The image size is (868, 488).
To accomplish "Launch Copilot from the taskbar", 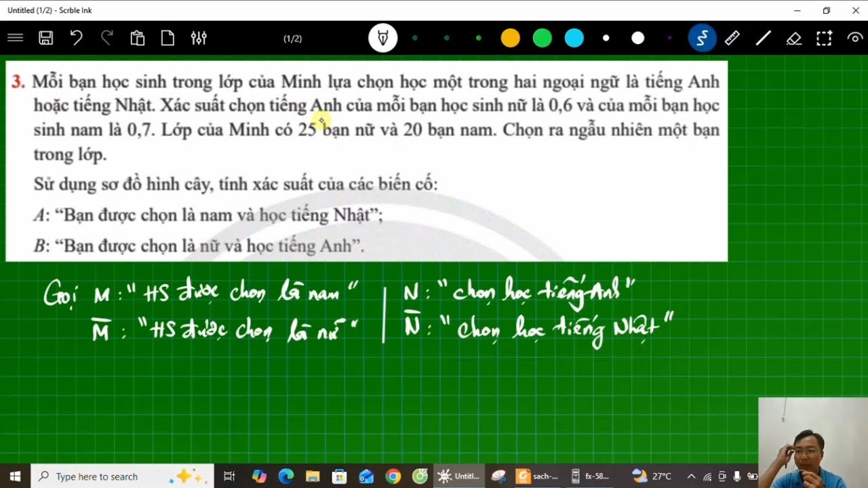I will point(259,476).
